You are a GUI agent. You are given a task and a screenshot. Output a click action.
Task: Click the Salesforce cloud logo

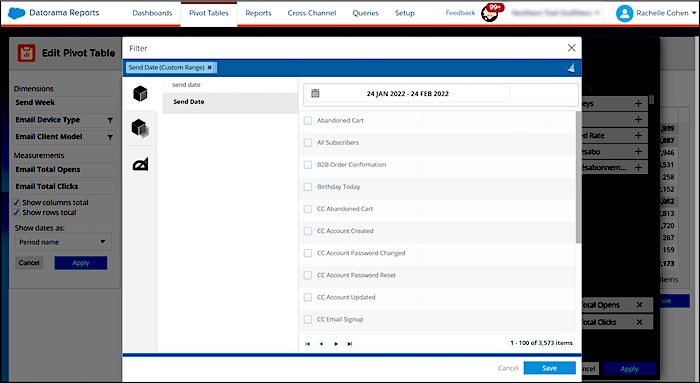click(17, 13)
